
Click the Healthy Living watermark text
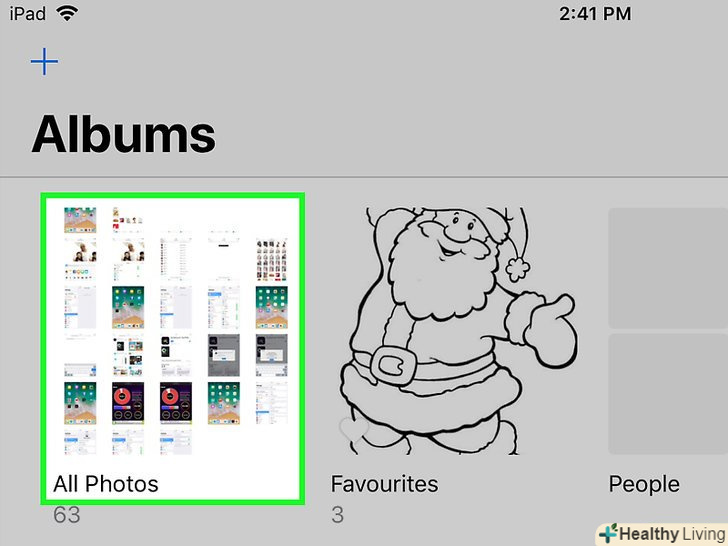(x=673, y=534)
